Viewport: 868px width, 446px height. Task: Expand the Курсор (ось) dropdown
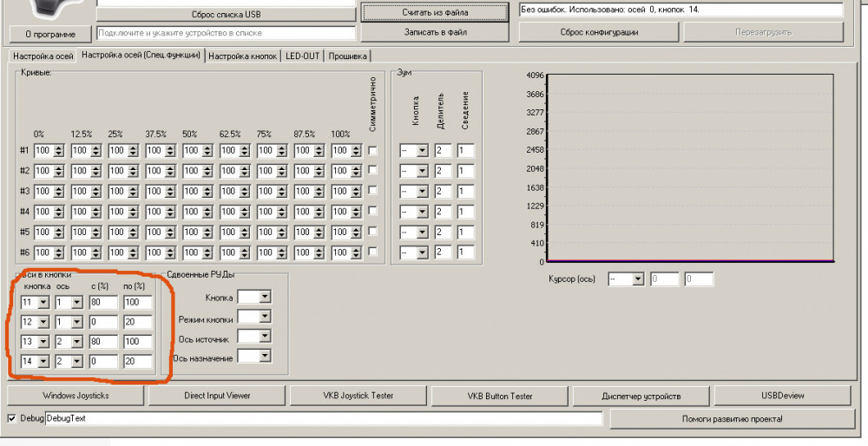tap(637, 279)
